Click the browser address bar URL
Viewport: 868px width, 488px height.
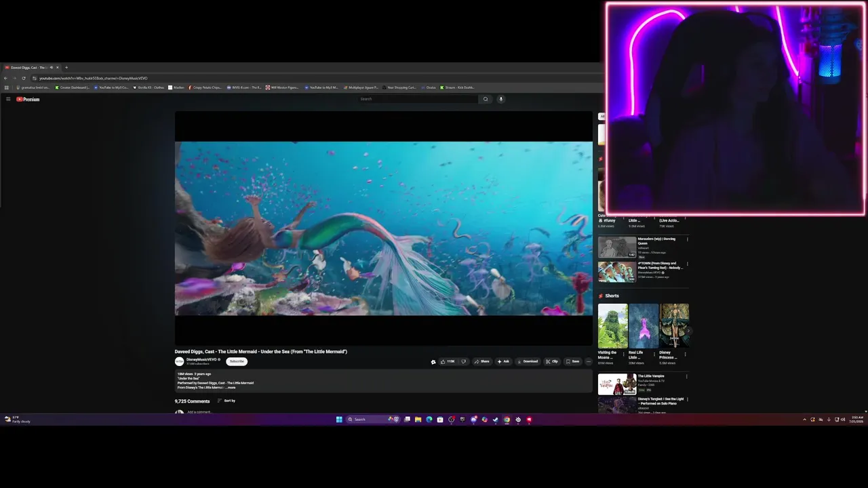pyautogui.click(x=93, y=78)
